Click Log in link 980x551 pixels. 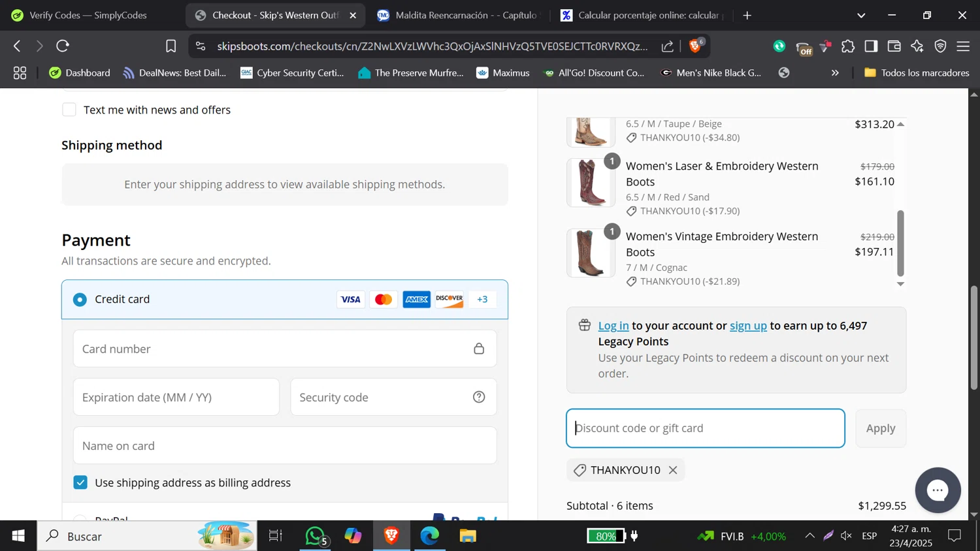click(x=613, y=325)
